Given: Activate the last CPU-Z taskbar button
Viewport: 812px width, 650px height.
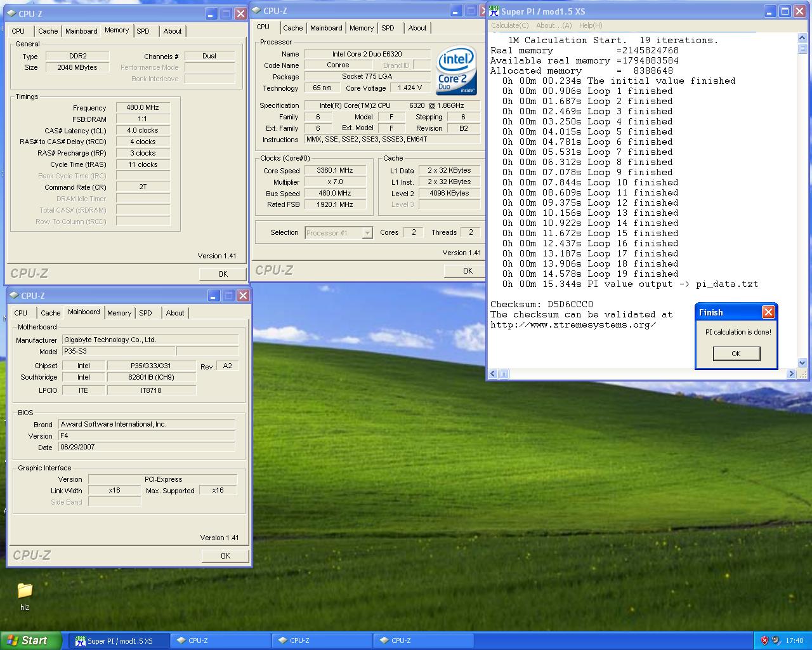Looking at the screenshot, I should (x=423, y=640).
